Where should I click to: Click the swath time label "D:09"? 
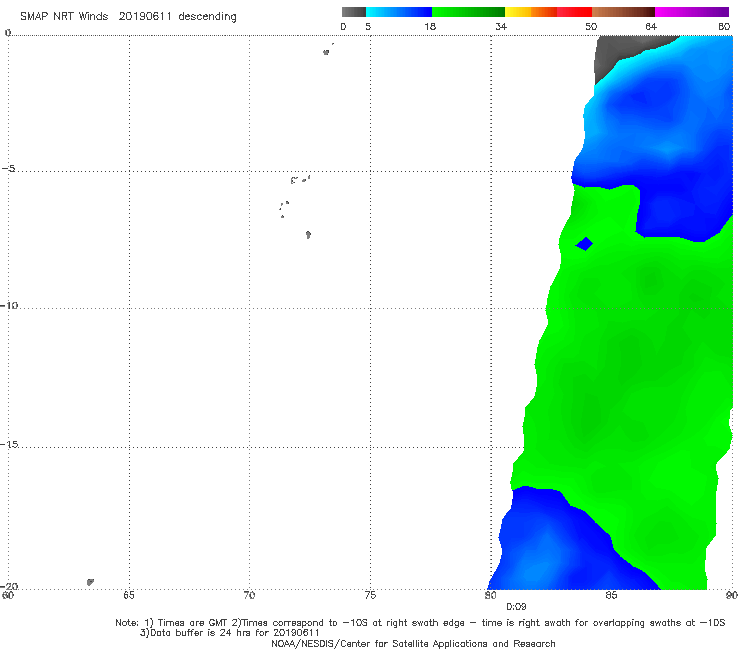516,606
